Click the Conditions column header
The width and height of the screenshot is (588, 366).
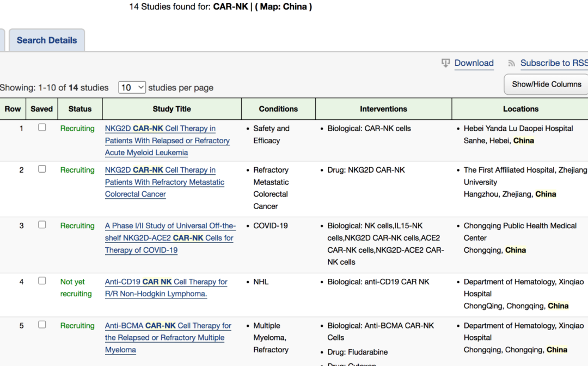tap(278, 109)
